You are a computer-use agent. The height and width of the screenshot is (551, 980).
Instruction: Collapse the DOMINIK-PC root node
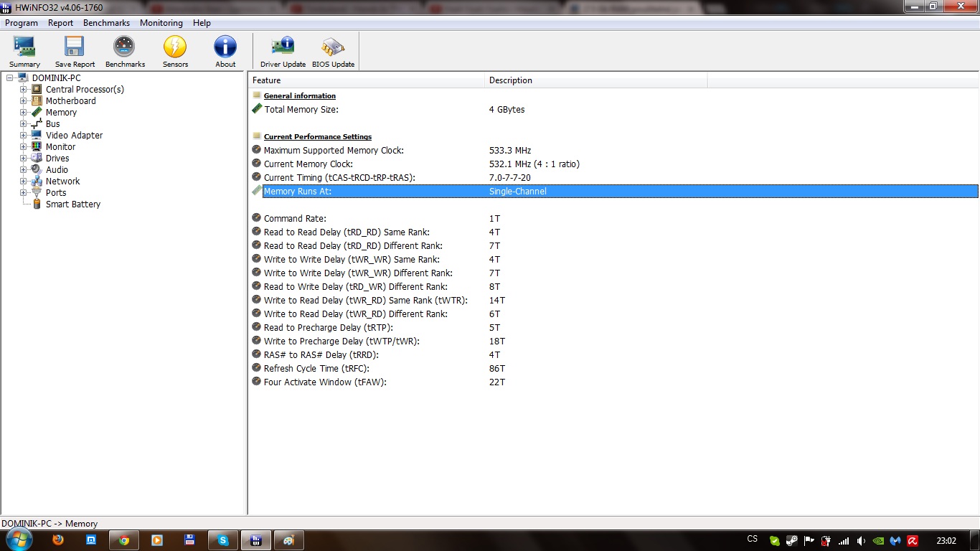click(10, 77)
